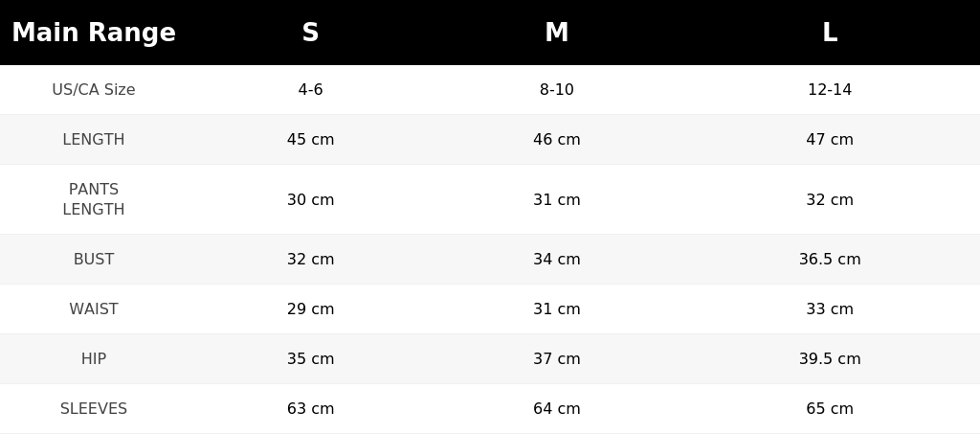Click the Main Range header cell
Image resolution: width=980 pixels, height=434 pixels.
click(94, 33)
